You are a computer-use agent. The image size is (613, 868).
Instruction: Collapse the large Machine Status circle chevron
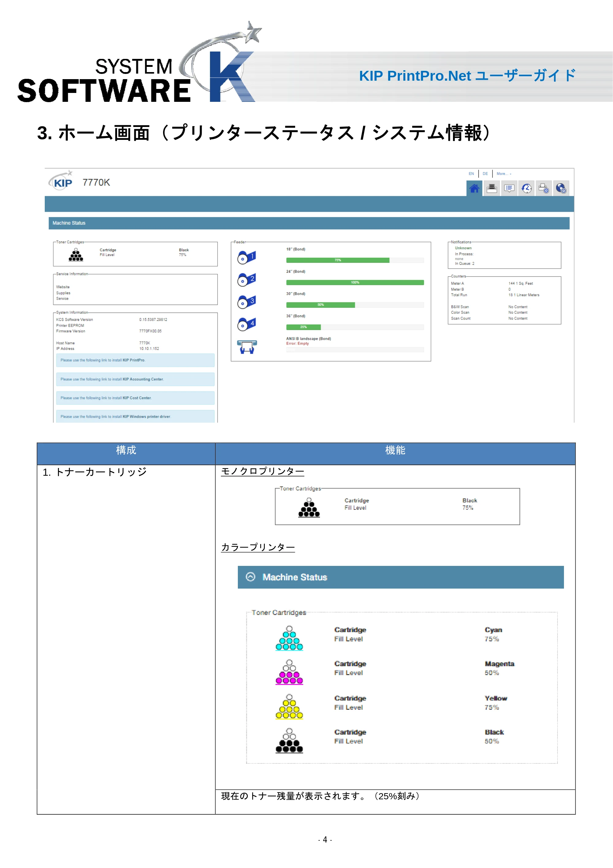pyautogui.click(x=250, y=577)
